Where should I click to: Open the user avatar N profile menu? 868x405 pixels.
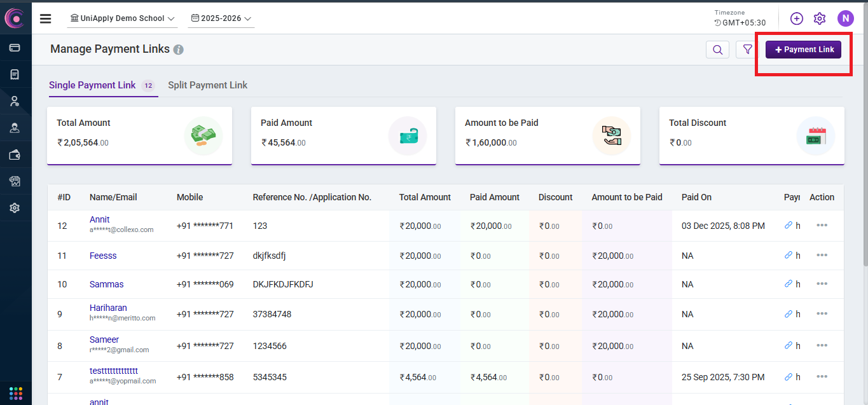pos(845,18)
